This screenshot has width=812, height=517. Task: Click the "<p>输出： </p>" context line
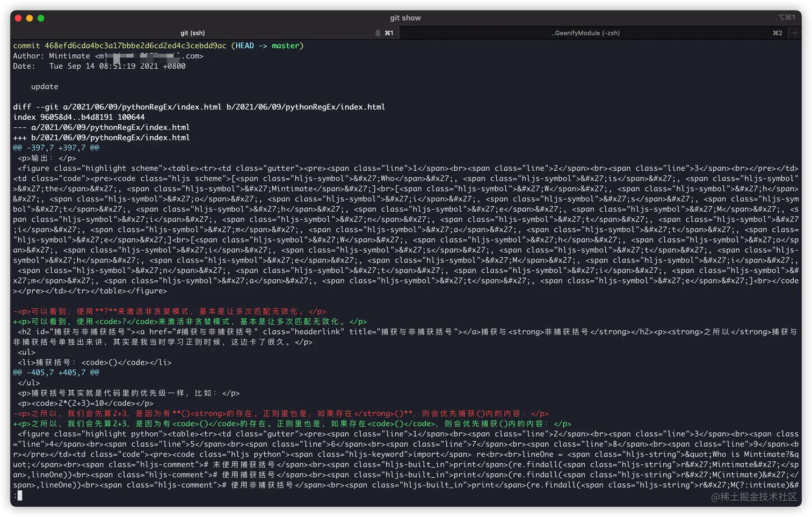pos(47,158)
